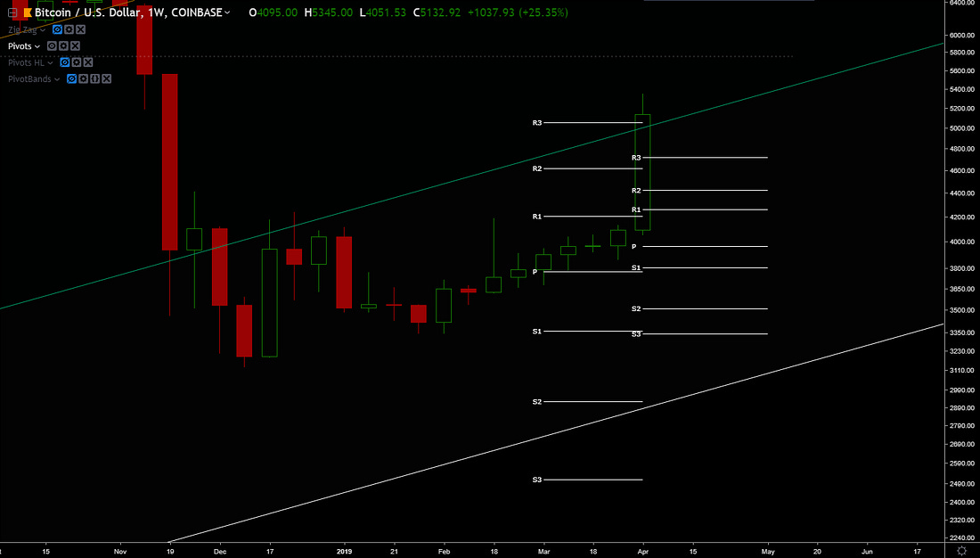Screen dimensions: 980x558
Task: Open chart settings gear at bottom right
Action: tap(960, 549)
